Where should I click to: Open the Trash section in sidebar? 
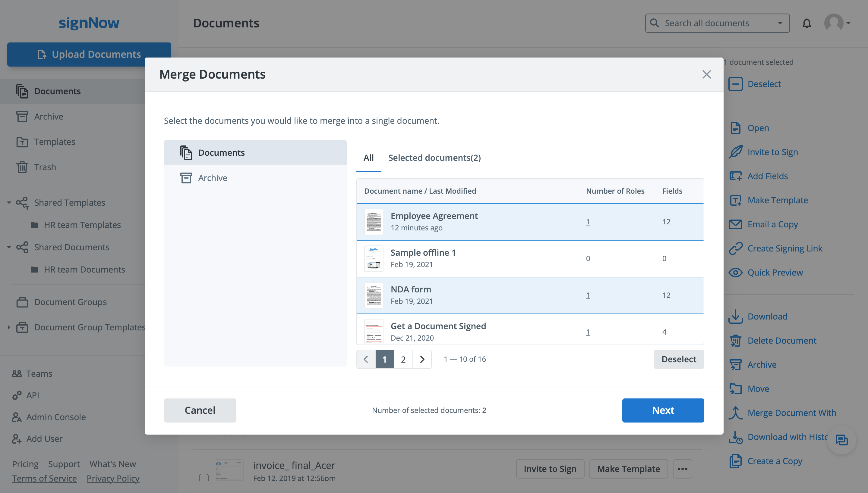pyautogui.click(x=44, y=167)
